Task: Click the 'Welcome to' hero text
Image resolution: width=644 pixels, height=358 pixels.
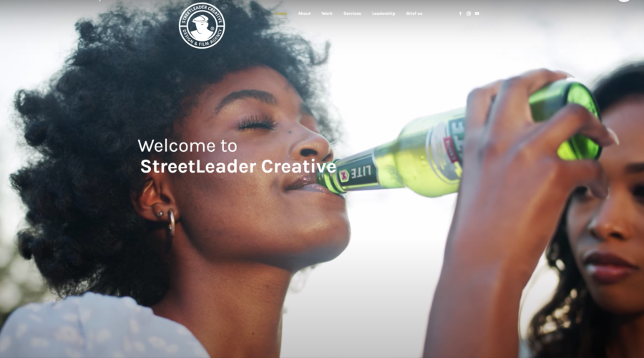Action: click(x=187, y=146)
